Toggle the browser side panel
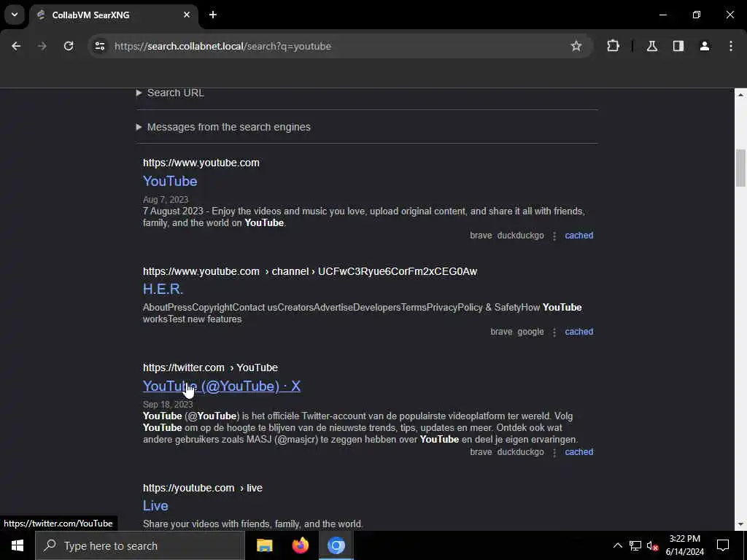This screenshot has width=747, height=560. pyautogui.click(x=678, y=46)
